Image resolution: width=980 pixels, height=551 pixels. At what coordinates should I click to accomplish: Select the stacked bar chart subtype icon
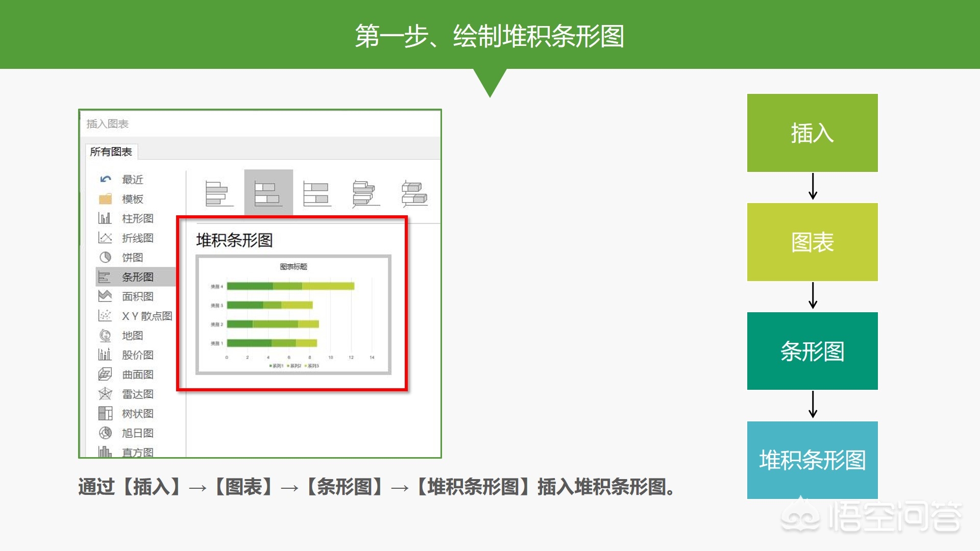[268, 193]
